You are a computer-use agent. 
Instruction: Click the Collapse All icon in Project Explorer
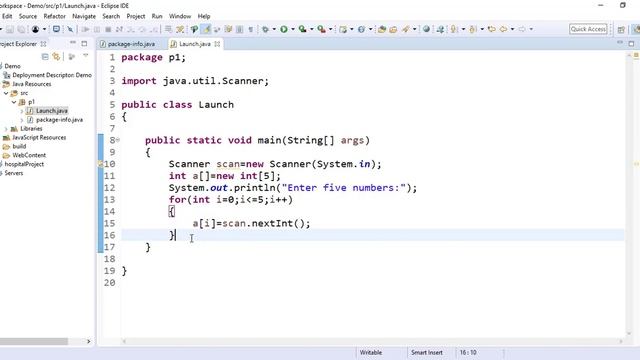(45, 57)
